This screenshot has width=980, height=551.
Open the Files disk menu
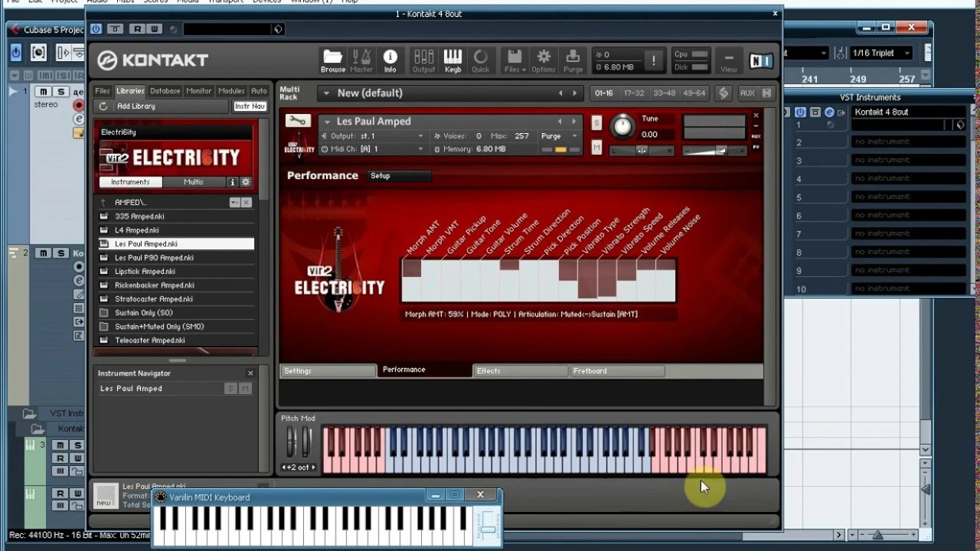[x=514, y=61]
